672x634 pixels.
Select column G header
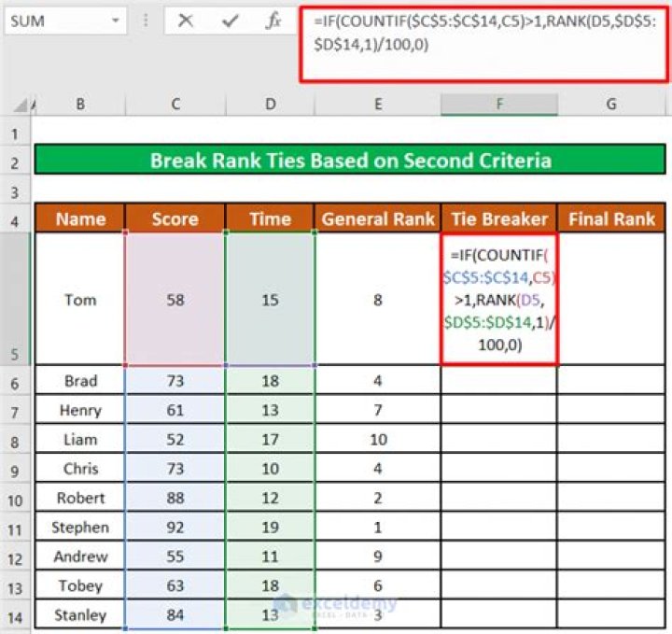pos(611,105)
